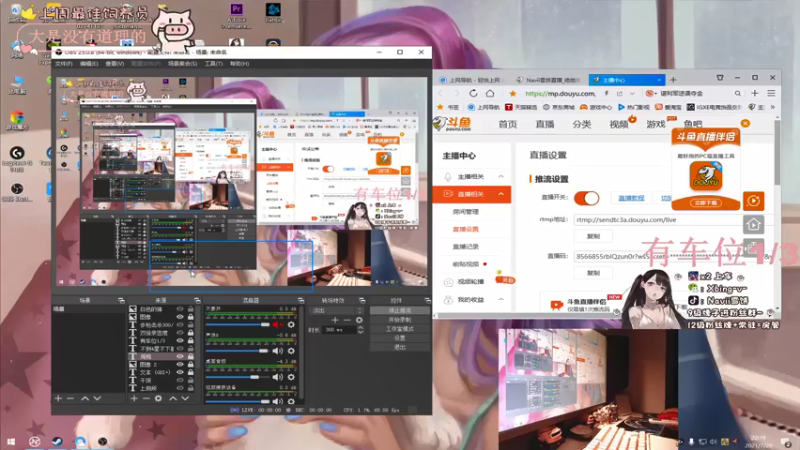
Task: Open Logitech G HUB desktop icon
Action: pos(17,159)
